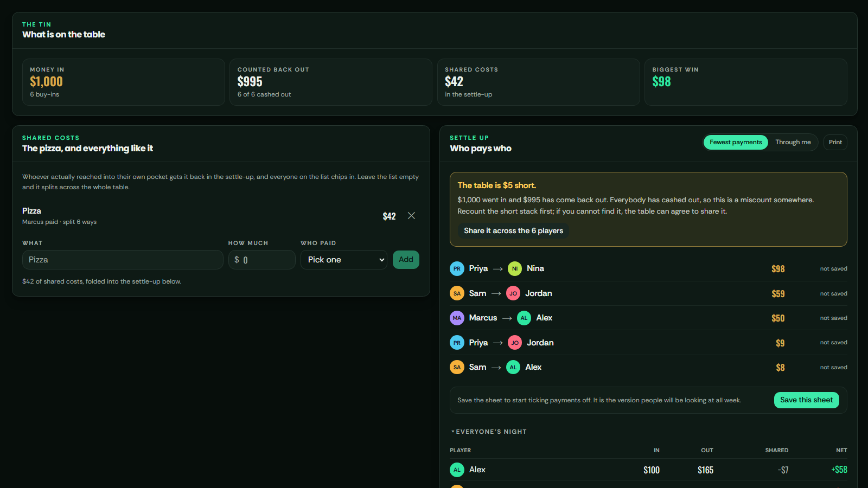The width and height of the screenshot is (868, 488).
Task: Select the $50 Marcus to Alex amount
Action: (778, 318)
